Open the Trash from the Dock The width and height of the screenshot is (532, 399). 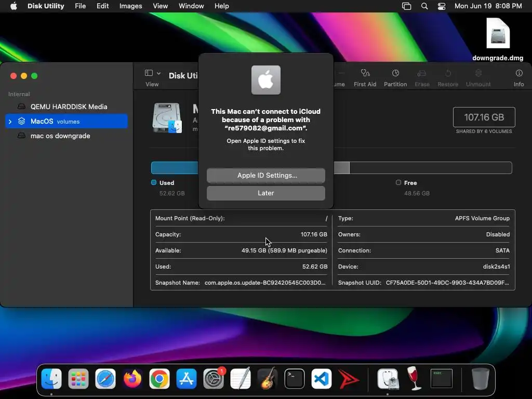coord(481,379)
